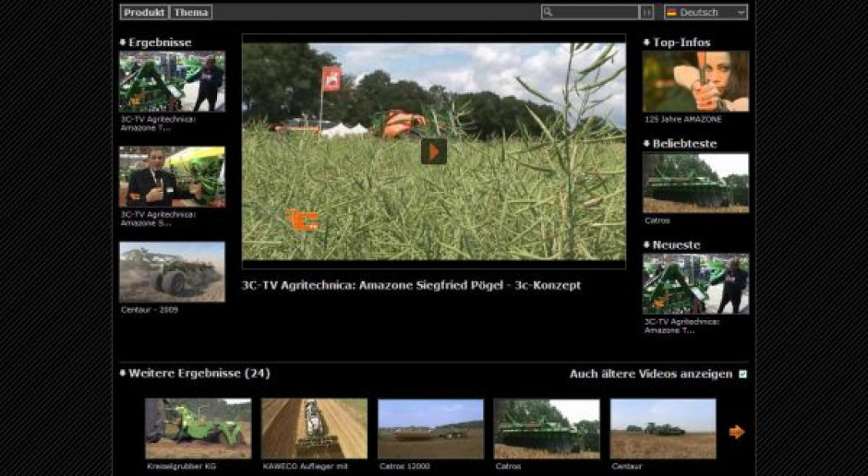The height and width of the screenshot is (476, 868).
Task: Open the Beliebteste Catros thumbnail
Action: click(696, 183)
